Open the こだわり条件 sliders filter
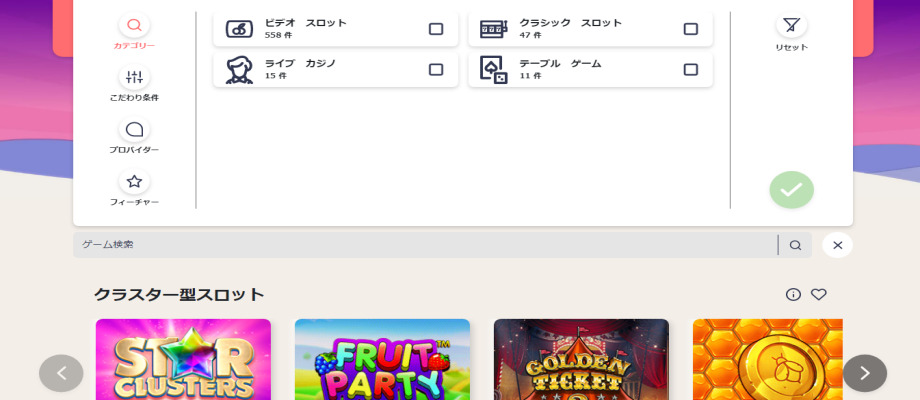Viewport: 920px width, 400px height. 134,77
